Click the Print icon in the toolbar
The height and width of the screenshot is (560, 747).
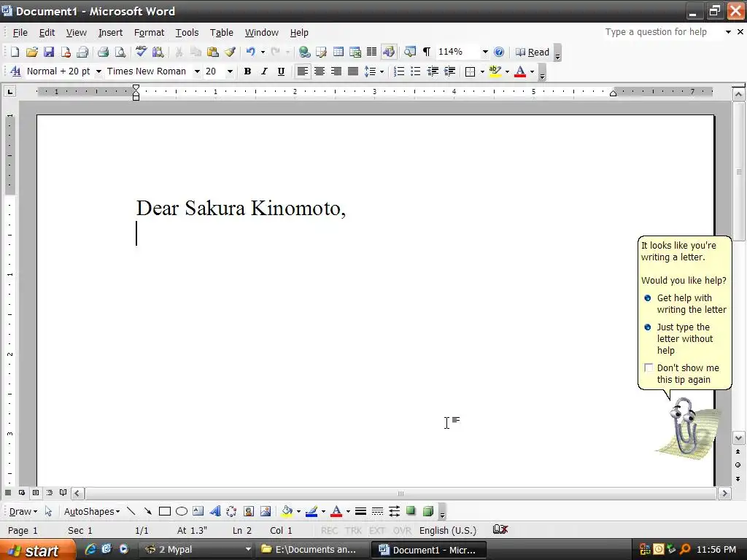pos(103,52)
